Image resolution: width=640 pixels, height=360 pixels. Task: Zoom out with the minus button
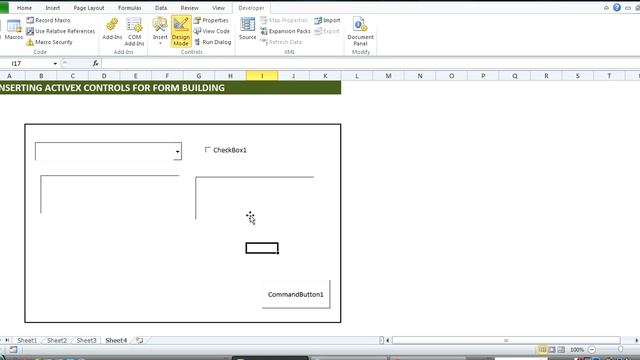point(592,350)
